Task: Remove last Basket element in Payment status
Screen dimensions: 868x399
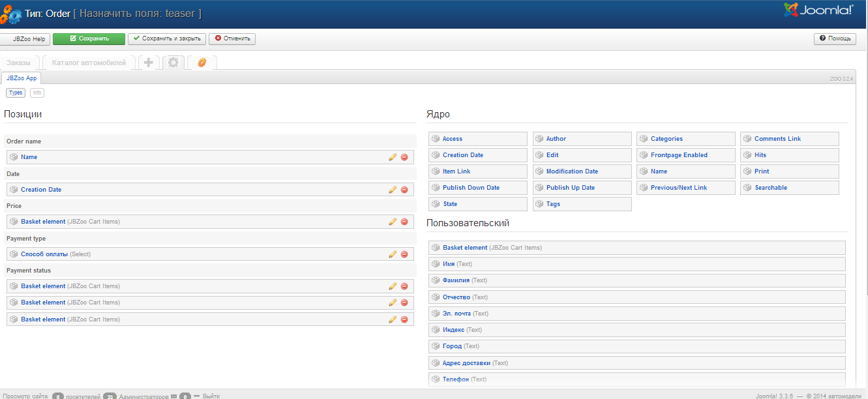Action: point(404,319)
